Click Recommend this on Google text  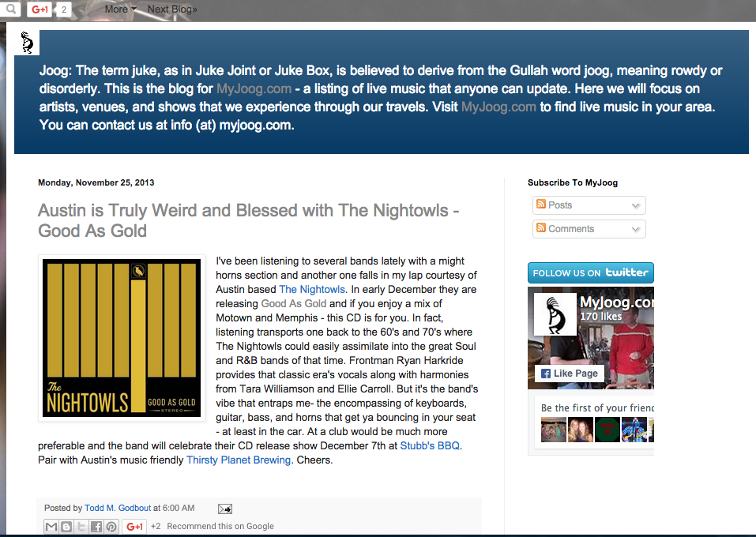pyautogui.click(x=220, y=527)
